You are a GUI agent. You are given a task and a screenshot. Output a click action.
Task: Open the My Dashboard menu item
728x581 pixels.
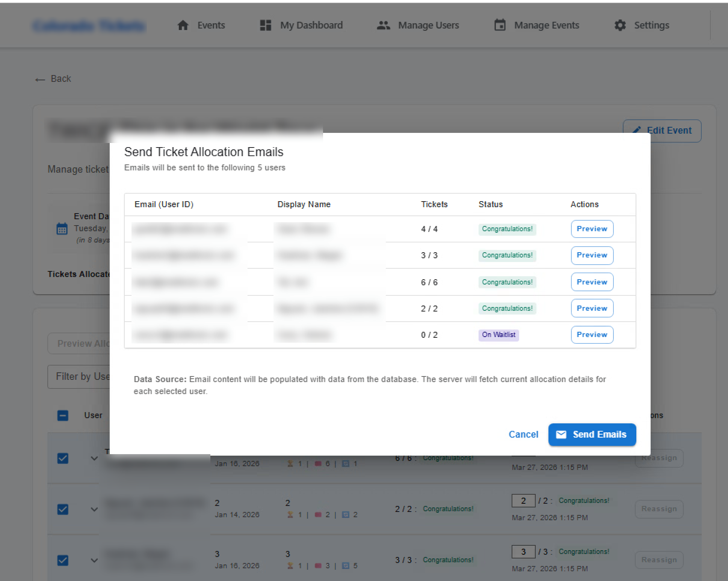click(x=311, y=25)
